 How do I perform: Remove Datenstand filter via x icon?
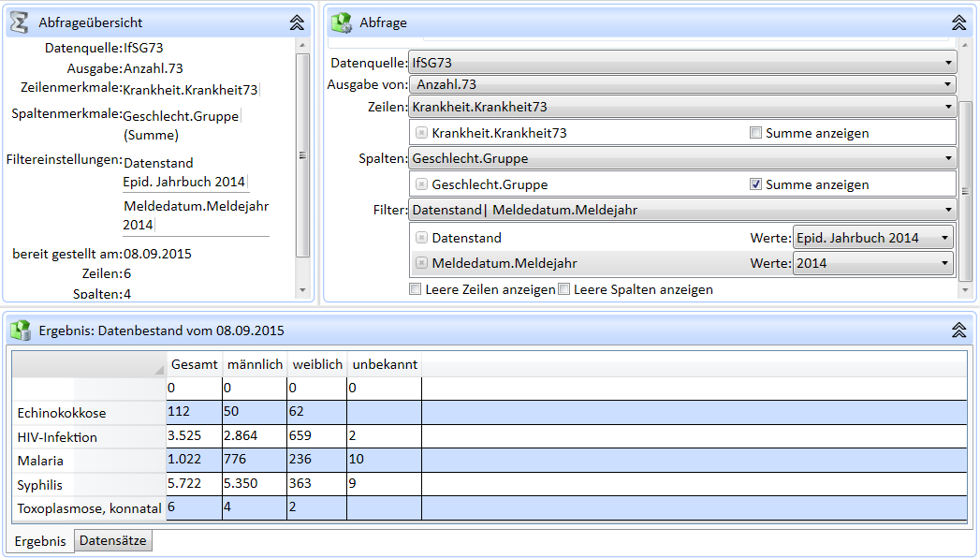point(421,238)
